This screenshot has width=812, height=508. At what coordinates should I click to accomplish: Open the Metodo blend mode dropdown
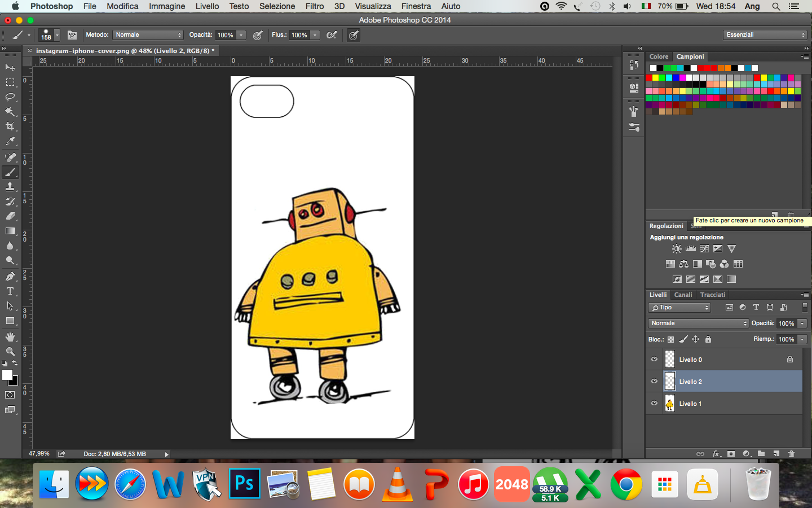pos(148,35)
